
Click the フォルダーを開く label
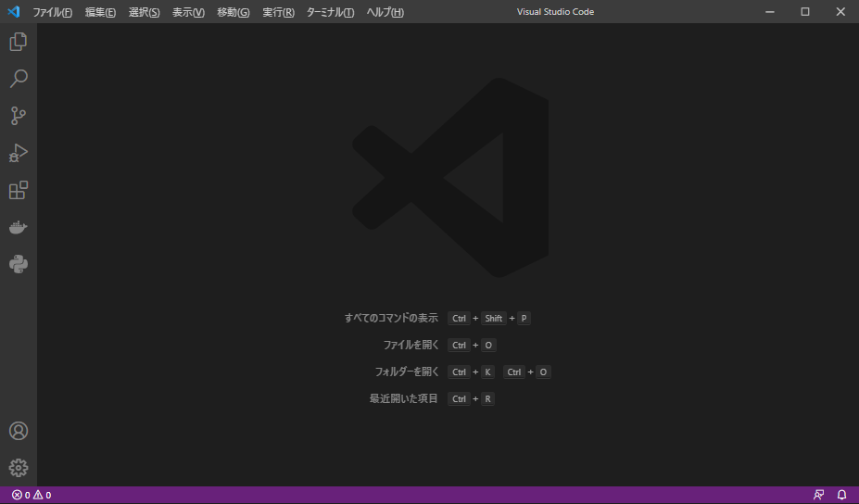(407, 372)
